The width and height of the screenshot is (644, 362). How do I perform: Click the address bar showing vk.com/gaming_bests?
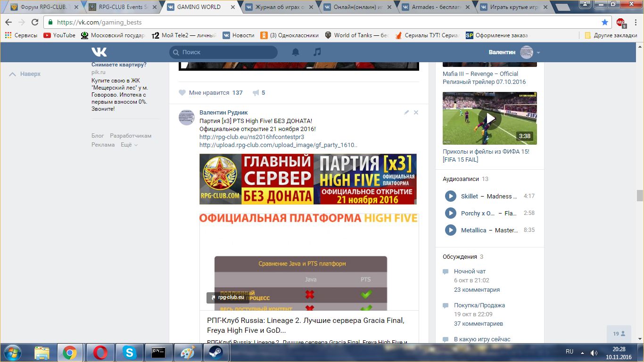click(x=328, y=22)
